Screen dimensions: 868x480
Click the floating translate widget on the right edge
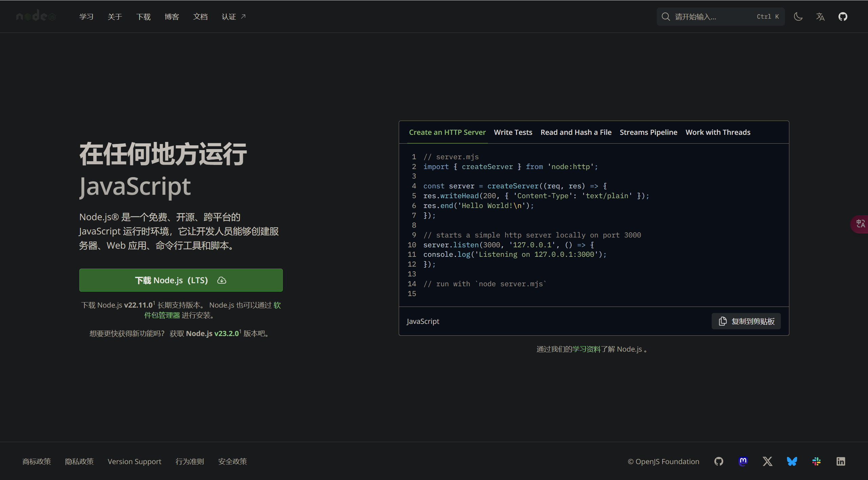click(x=860, y=224)
